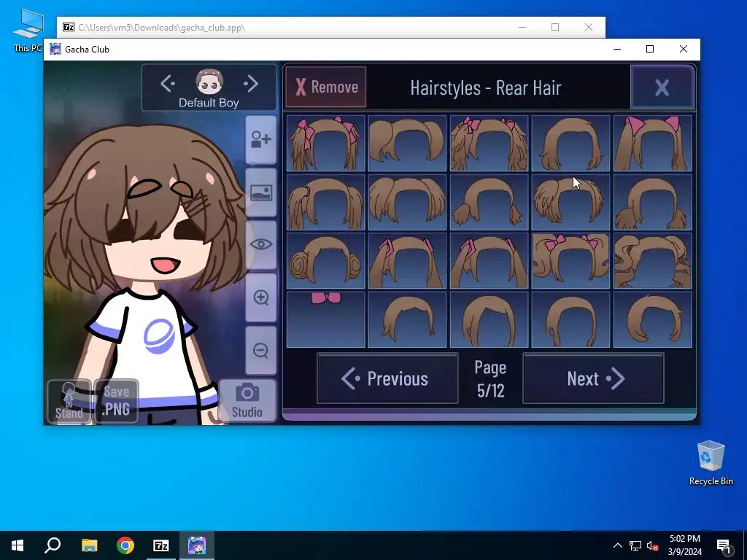Zoom out with the magnifier minus icon
The image size is (747, 560).
click(261, 351)
